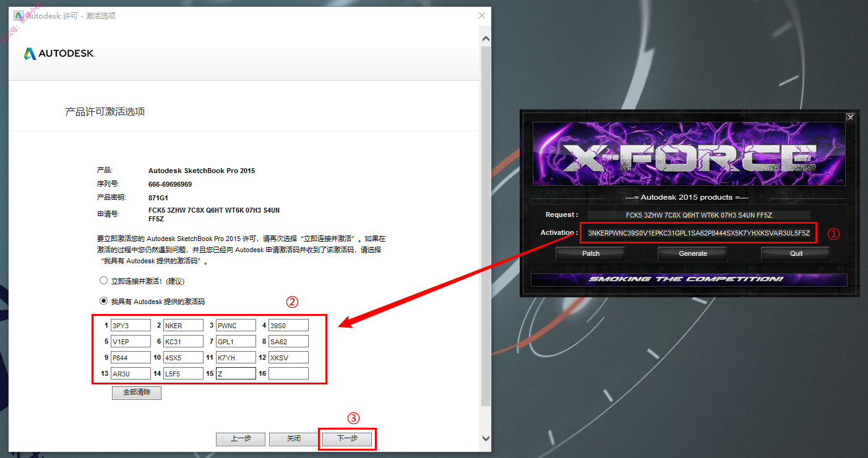The image size is (868, 458).
Task: Click activation code box 4 containing 39S0
Action: [x=288, y=325]
